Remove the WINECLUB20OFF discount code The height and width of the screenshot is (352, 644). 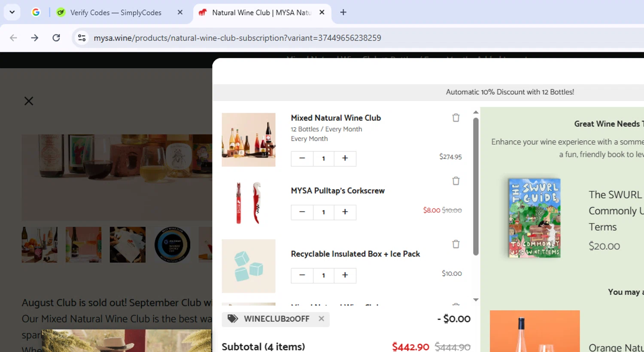pyautogui.click(x=321, y=318)
